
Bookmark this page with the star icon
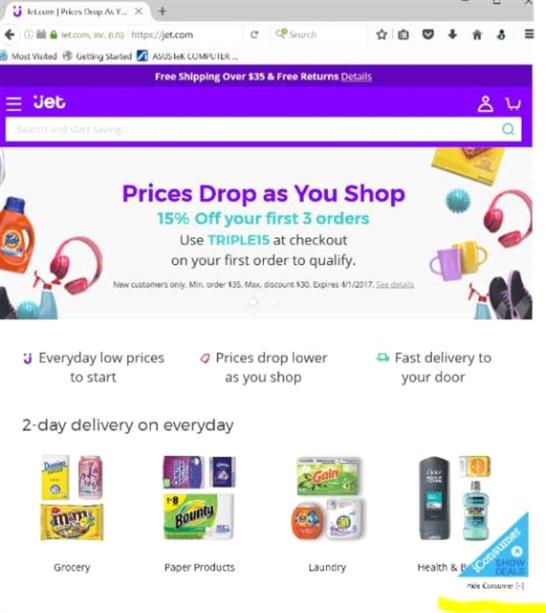coord(381,35)
